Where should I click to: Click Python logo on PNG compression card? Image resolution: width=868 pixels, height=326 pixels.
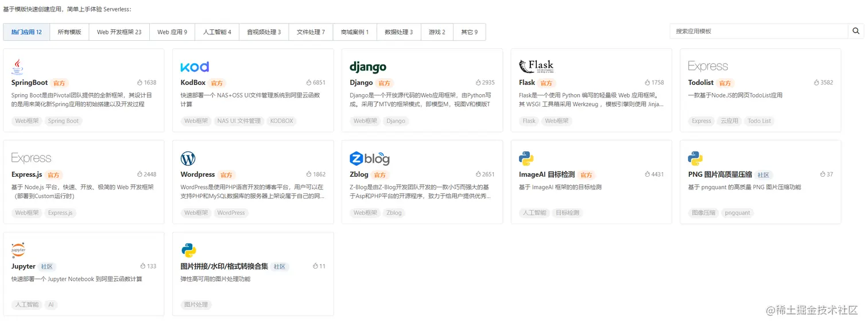695,158
